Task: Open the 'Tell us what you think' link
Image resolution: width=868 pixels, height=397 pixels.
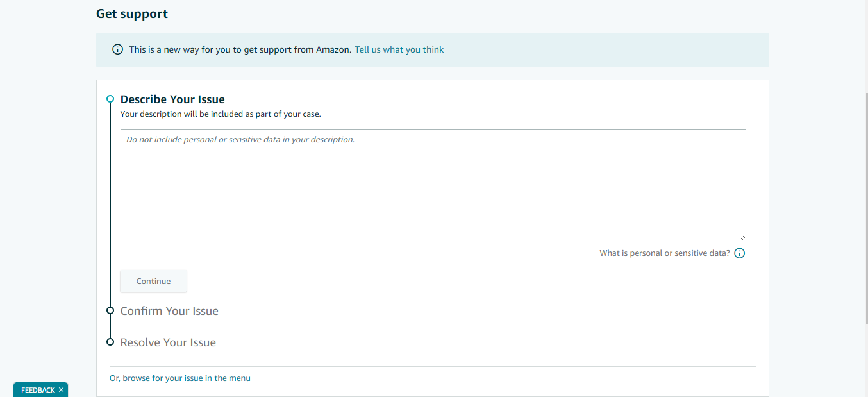Action: [399, 49]
